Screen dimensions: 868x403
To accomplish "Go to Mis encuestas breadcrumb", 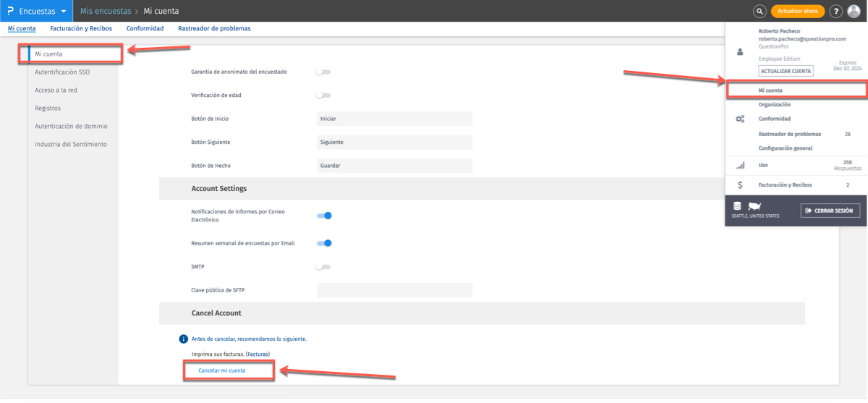I will click(x=106, y=11).
